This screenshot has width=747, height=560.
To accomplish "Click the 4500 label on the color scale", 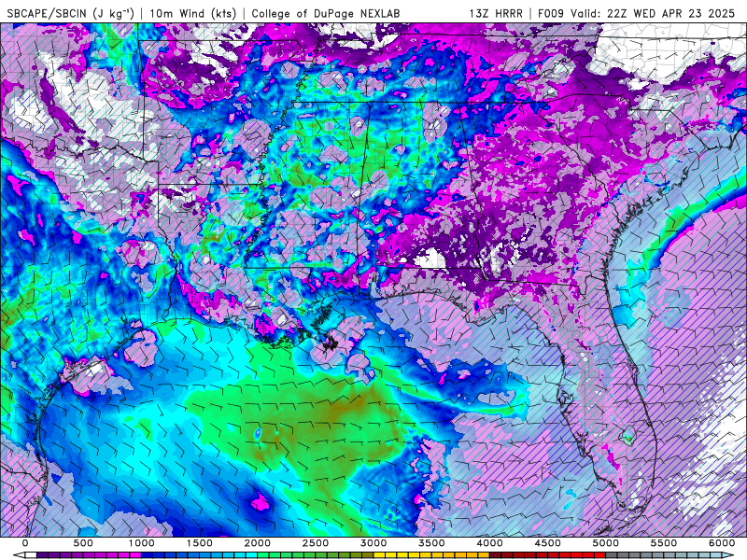I will click(x=548, y=543).
